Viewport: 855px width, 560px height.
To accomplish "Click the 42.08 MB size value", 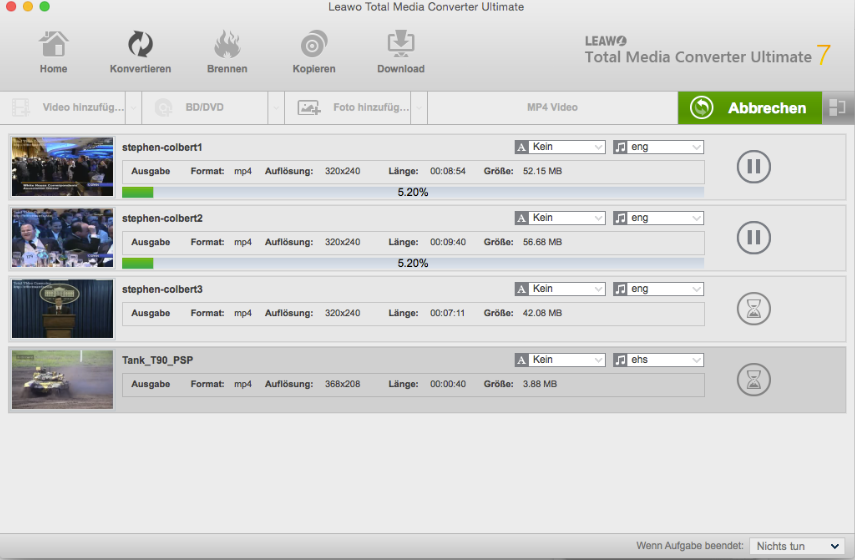I will (542, 312).
